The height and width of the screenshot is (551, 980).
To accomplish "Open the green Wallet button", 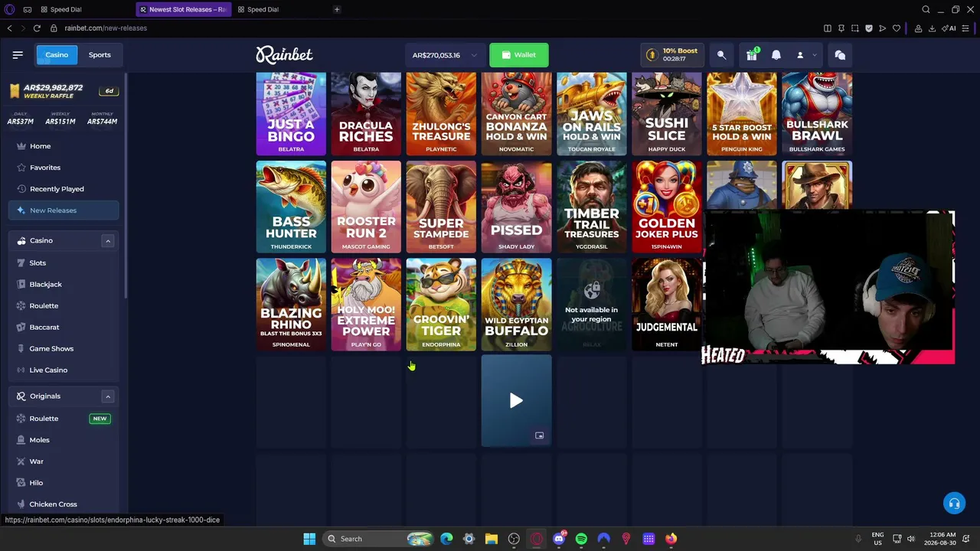I will pos(519,55).
